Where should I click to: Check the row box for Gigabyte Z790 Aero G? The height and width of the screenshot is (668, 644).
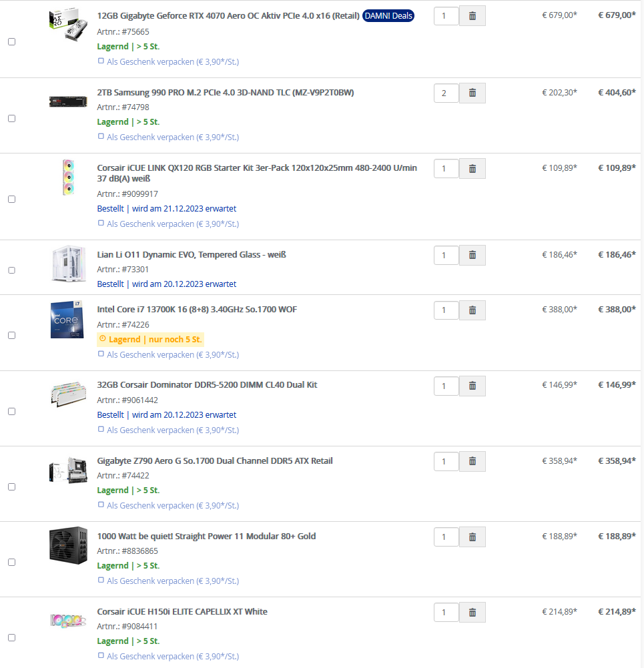click(12, 487)
